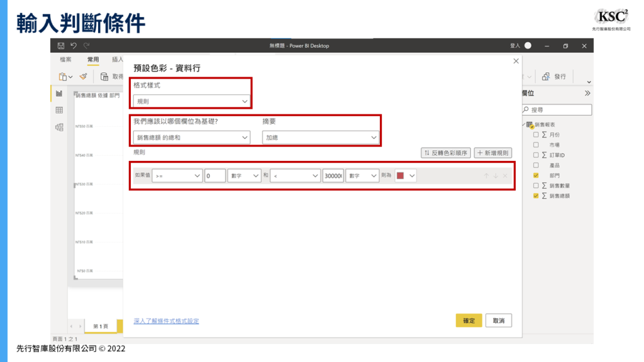Viewport: 644px width, 362px height.
Task: Uncheck the 銷售總額 field checkbox
Action: click(x=536, y=196)
